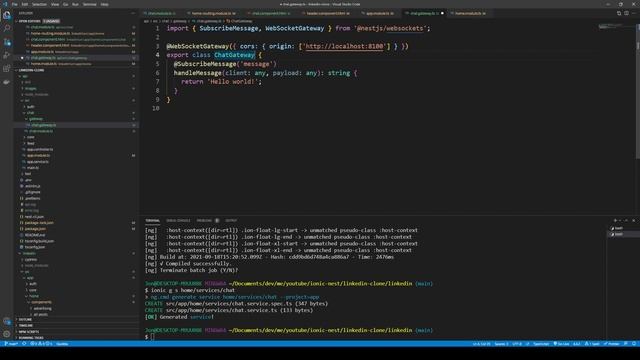Click Go Live in status bar
640x360 pixels.
[x=562, y=344]
